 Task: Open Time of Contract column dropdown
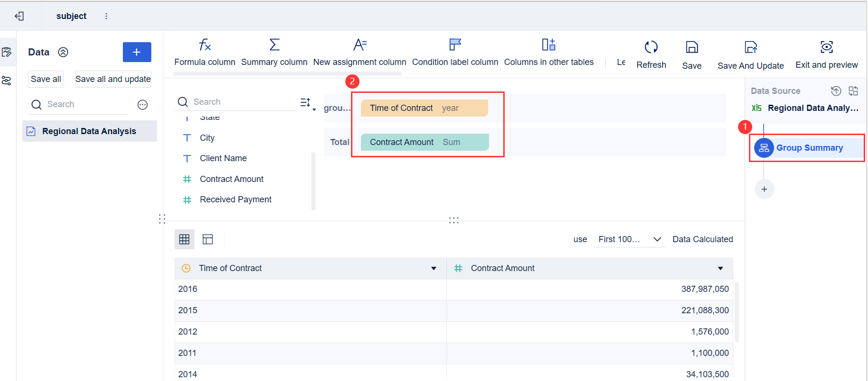[434, 269]
